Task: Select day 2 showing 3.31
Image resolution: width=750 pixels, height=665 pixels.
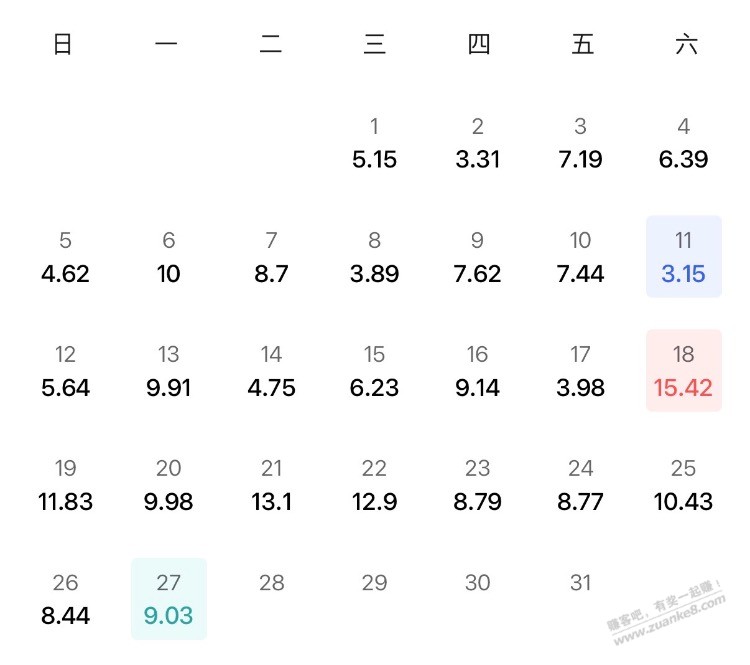Action: coord(477,143)
